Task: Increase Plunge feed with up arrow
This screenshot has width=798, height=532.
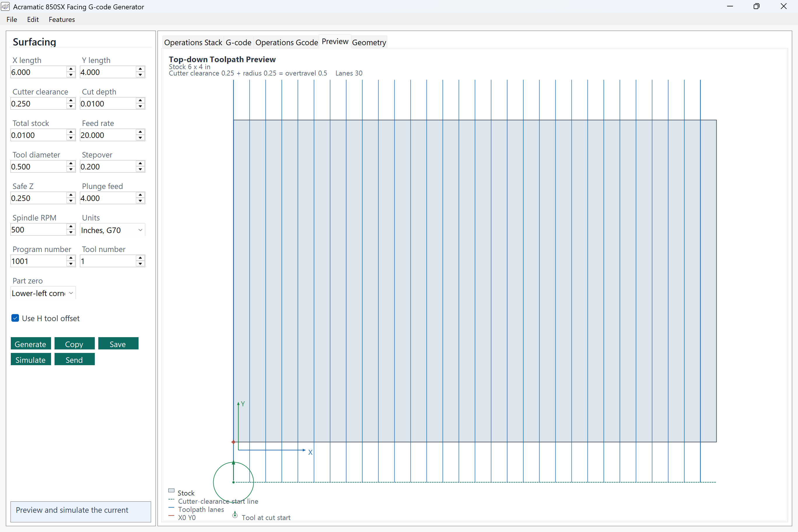Action: point(140,195)
